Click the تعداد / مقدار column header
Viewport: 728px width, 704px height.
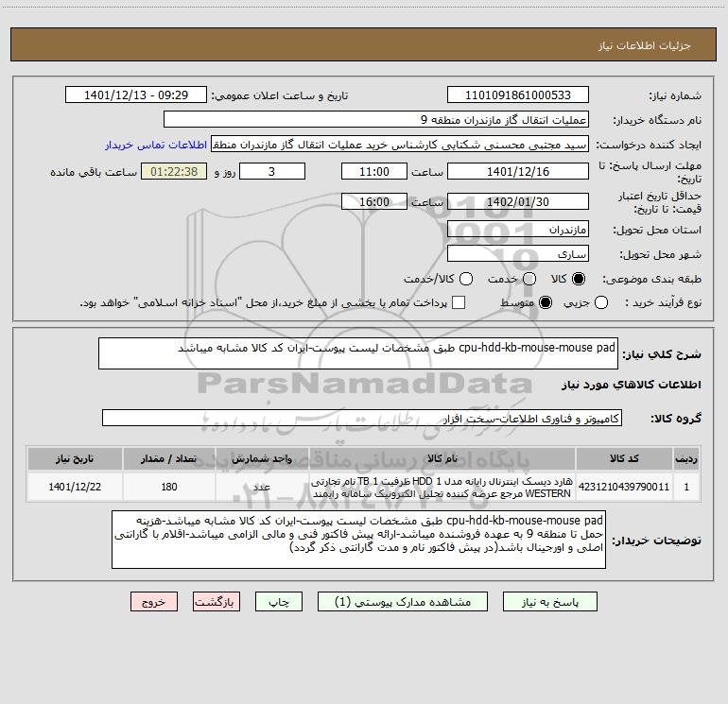(x=169, y=458)
